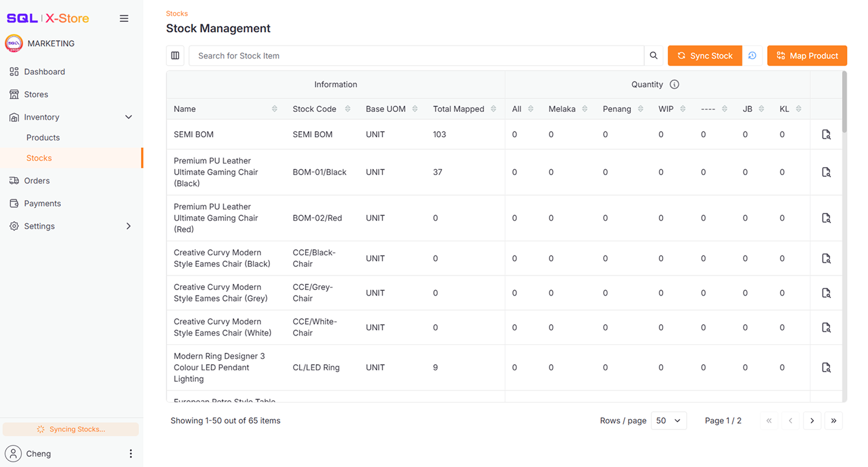Click the hamburger icon to collapse sidebar
Image resolution: width=868 pixels, height=467 pixels.
[x=124, y=18]
